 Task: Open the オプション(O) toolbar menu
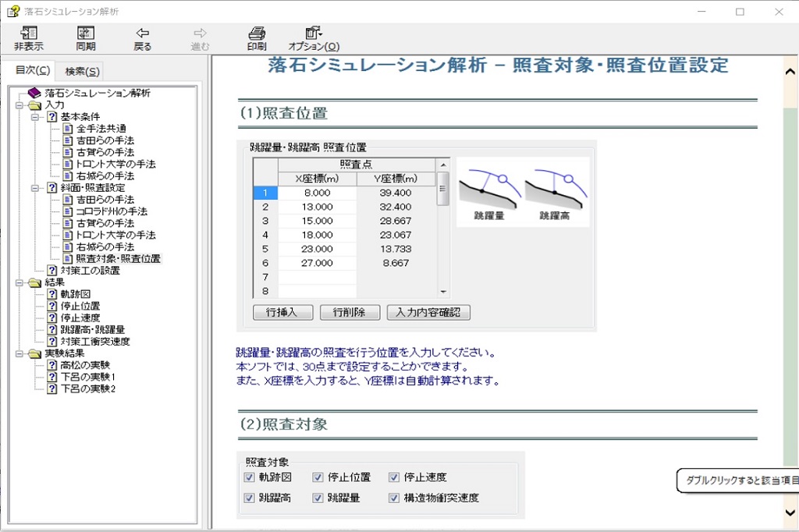(x=314, y=38)
